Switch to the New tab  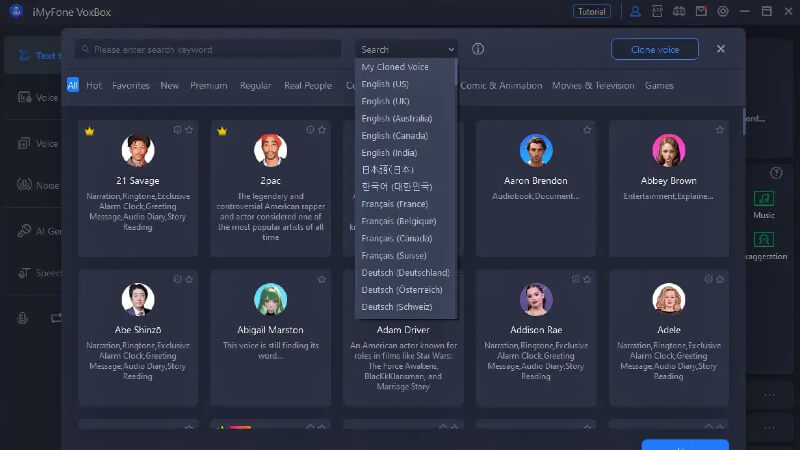[x=169, y=86]
